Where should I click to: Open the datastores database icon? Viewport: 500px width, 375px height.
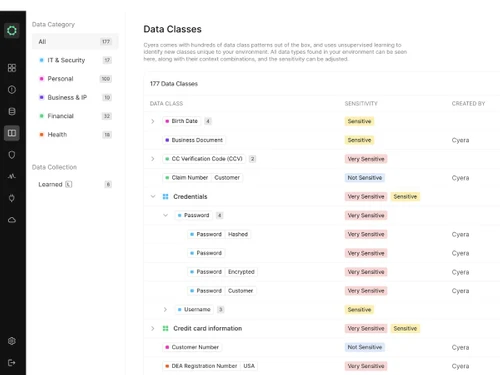pos(12,111)
